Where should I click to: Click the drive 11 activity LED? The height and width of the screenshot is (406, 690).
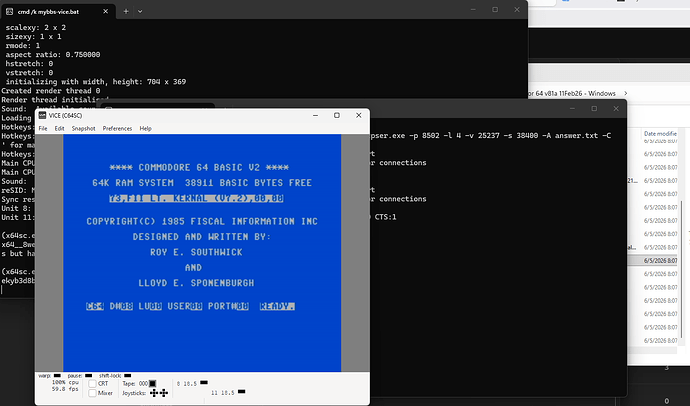tap(241, 391)
